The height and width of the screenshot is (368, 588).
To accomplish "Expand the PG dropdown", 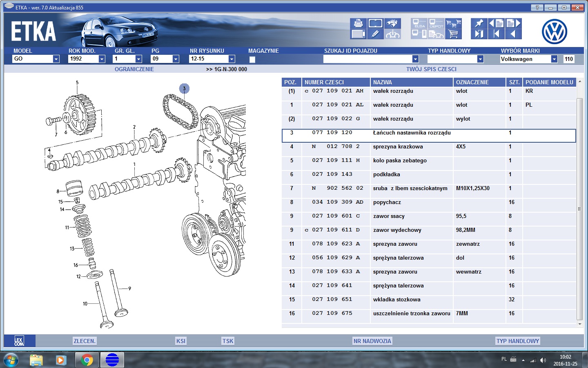I will tap(176, 59).
